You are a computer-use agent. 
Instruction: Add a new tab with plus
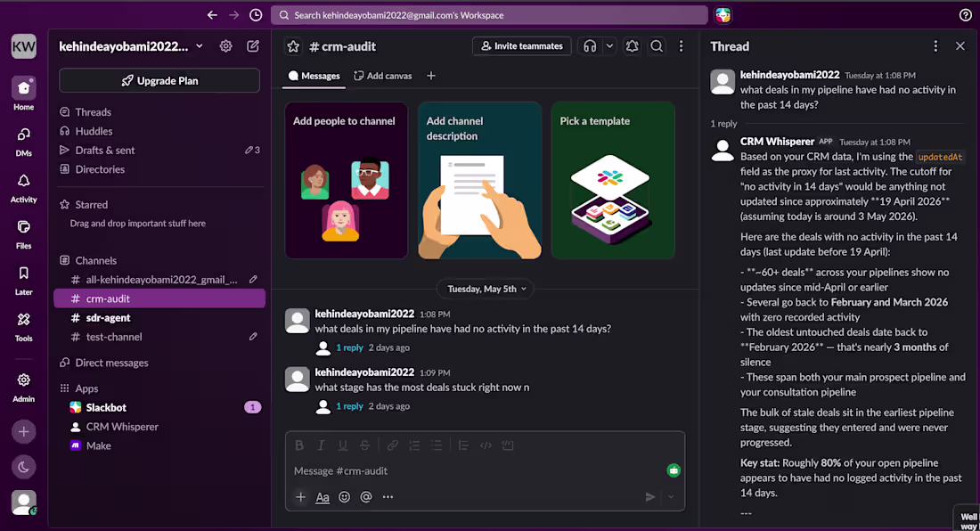[x=430, y=76]
